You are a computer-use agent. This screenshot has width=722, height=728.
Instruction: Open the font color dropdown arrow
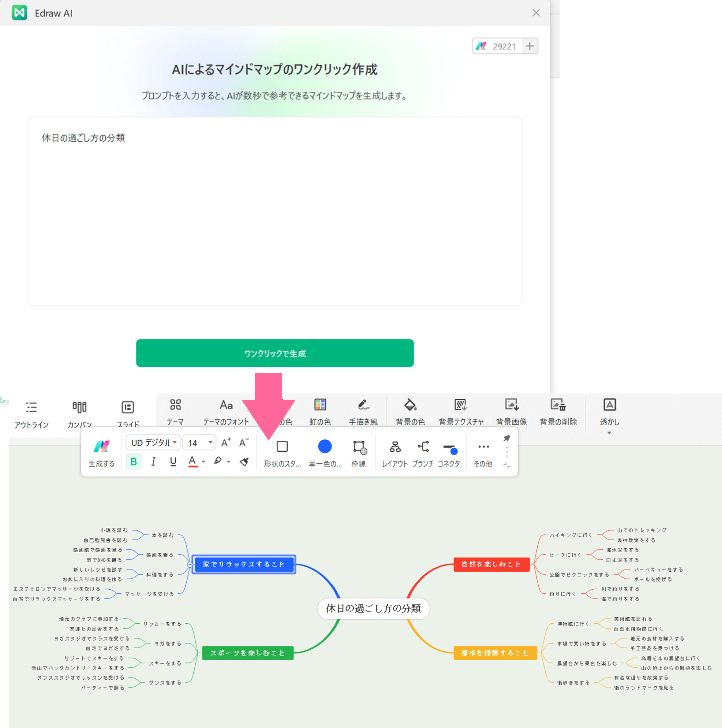point(203,462)
